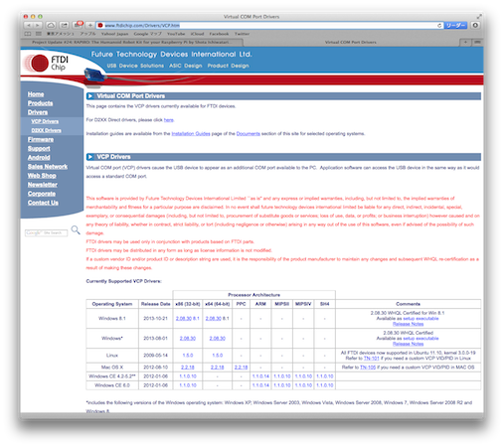This screenshot has height=447, width=504.
Task: Open the Yahoo! Japan bookmark
Action: [x=114, y=34]
